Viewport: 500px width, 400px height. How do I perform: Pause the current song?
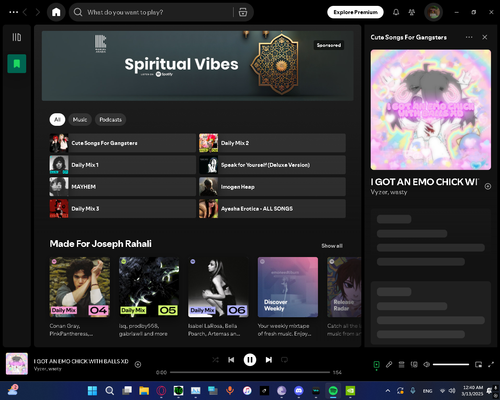[x=250, y=360]
